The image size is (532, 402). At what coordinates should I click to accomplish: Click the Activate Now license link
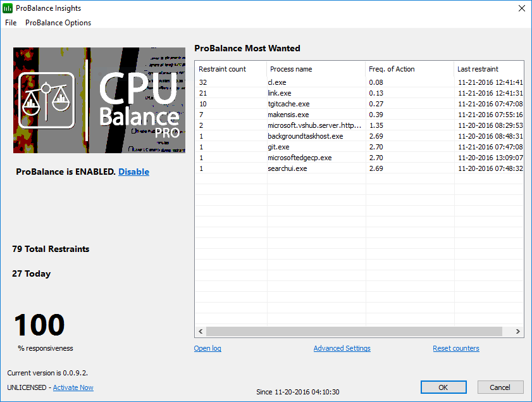coord(73,387)
